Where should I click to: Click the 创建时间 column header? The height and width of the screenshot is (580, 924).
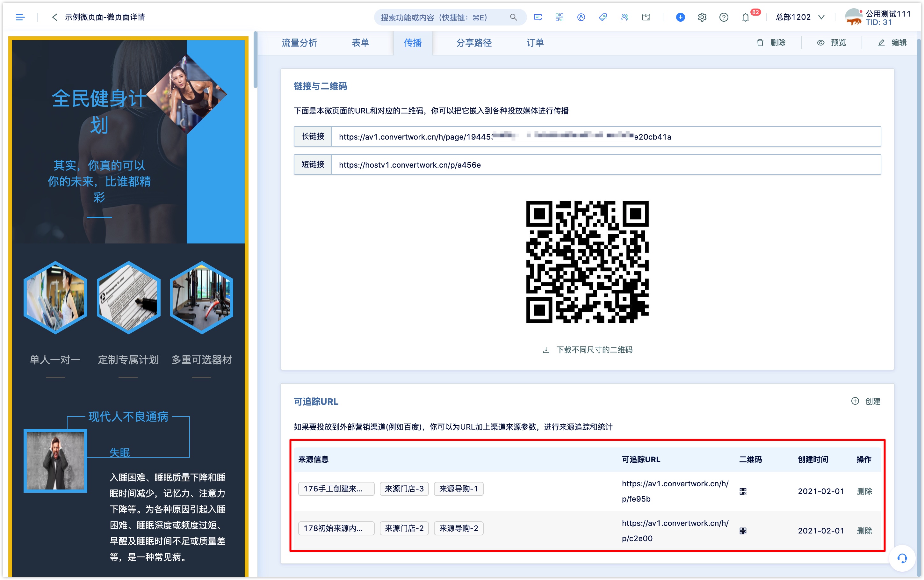[813, 459]
